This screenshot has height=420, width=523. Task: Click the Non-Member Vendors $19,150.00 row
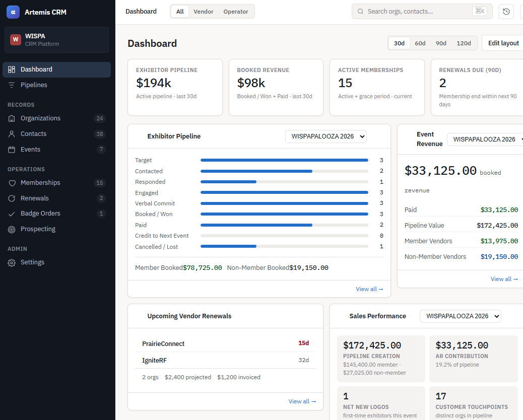point(461,257)
